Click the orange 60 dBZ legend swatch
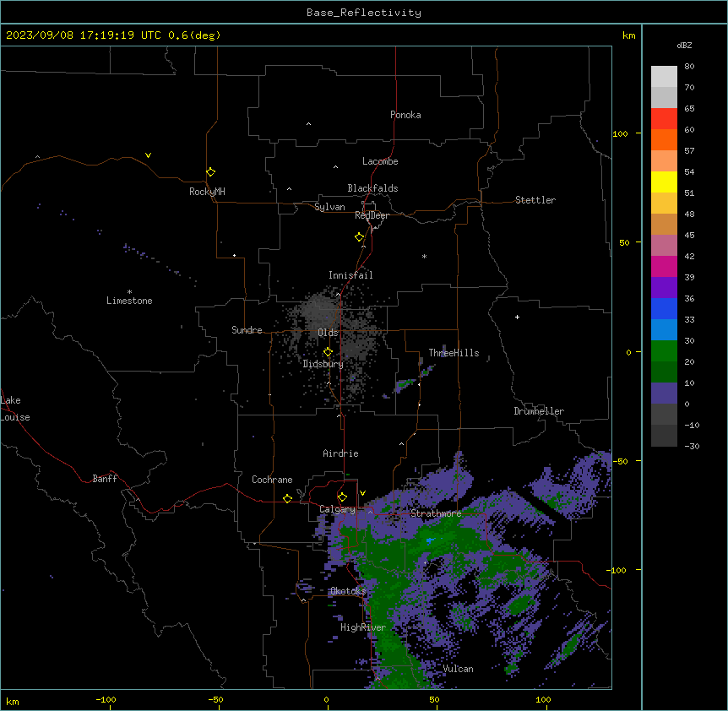The image size is (728, 711). [664, 139]
